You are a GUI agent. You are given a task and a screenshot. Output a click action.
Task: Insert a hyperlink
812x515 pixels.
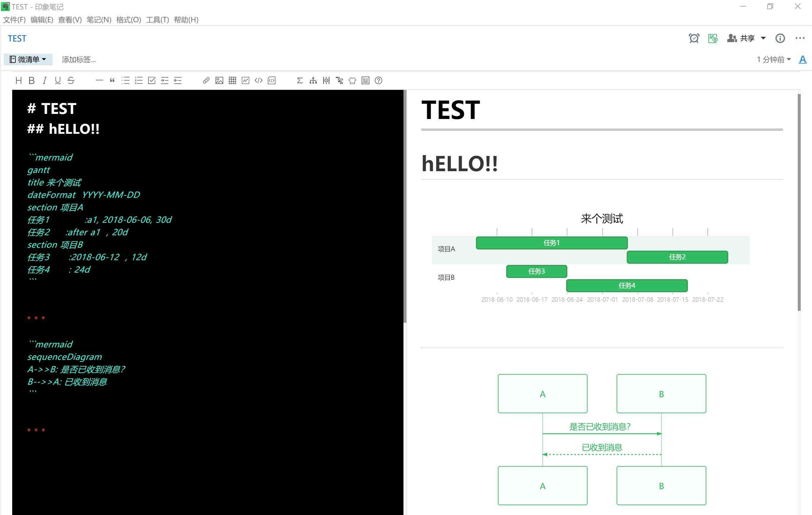tap(206, 81)
